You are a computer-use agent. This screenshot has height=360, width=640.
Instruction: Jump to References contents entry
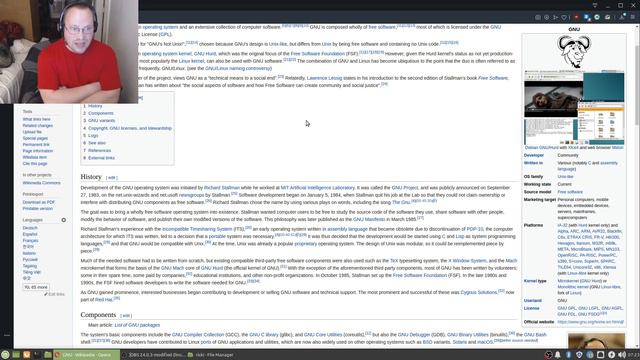tap(100, 150)
